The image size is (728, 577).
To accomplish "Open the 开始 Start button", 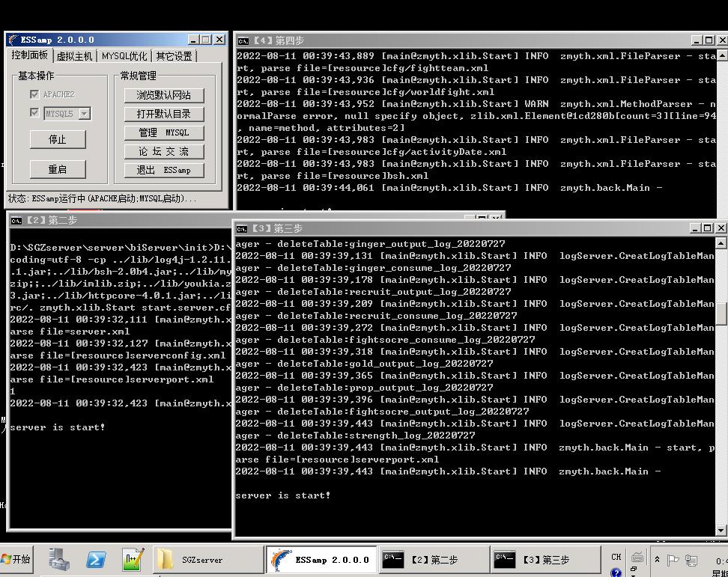I will [x=16, y=559].
